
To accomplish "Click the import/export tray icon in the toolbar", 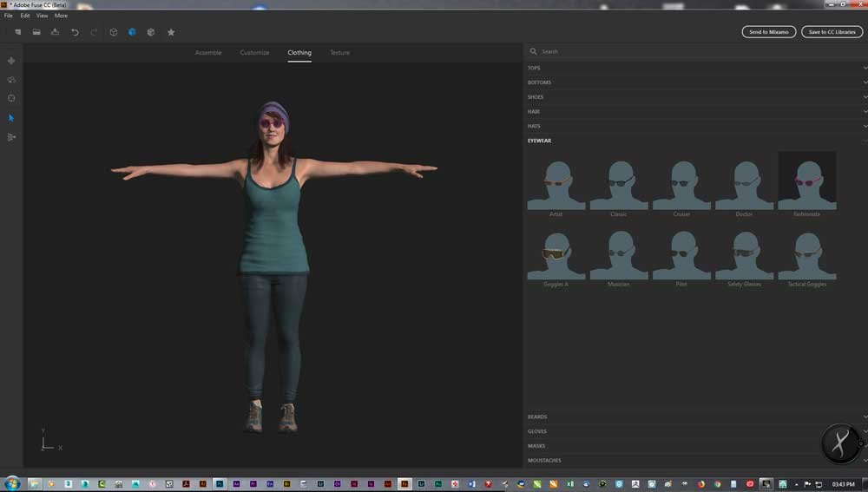I will 56,32.
